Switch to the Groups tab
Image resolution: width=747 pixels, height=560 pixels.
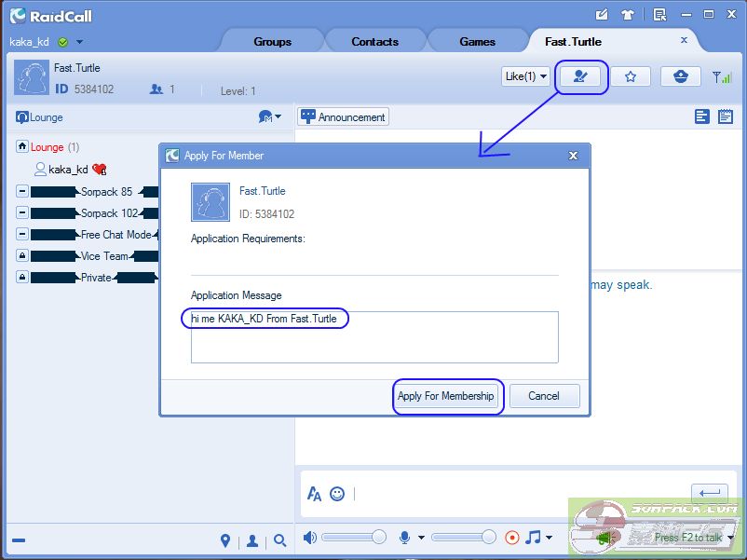click(273, 41)
